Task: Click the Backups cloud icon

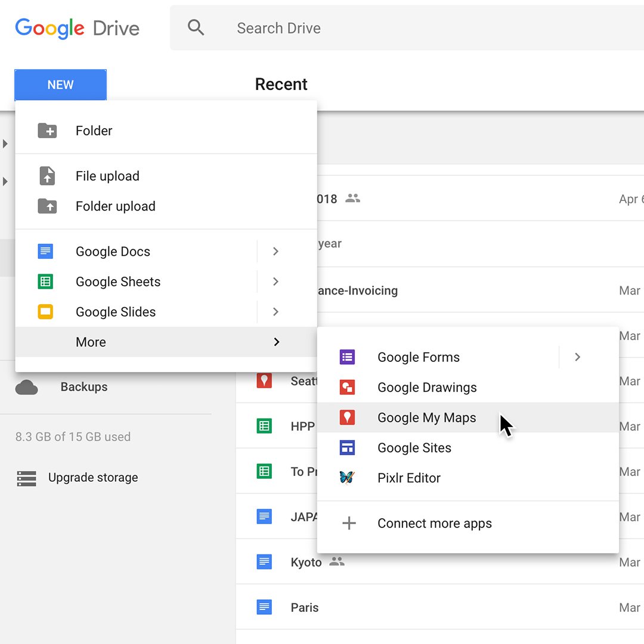Action: pos(27,387)
